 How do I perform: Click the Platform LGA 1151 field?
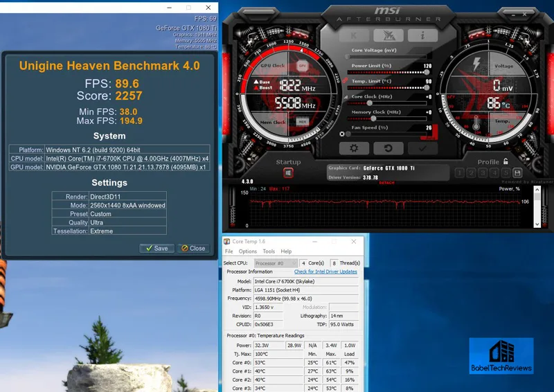[306, 290]
